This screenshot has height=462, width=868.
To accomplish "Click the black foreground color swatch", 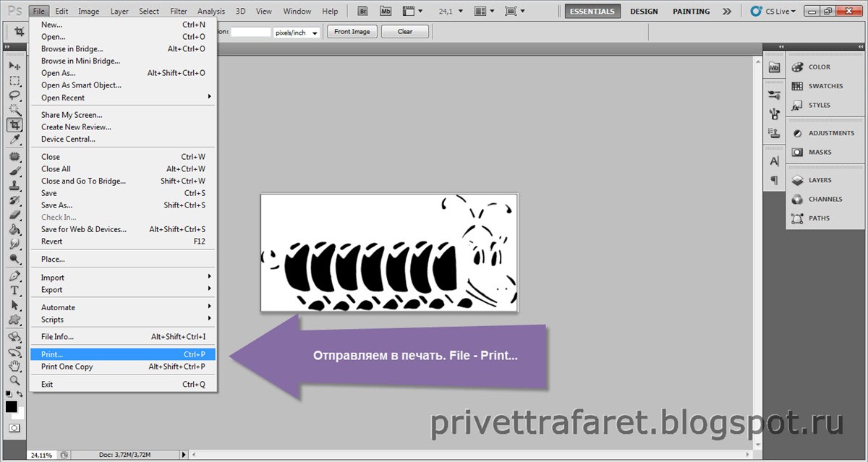I will (x=11, y=406).
